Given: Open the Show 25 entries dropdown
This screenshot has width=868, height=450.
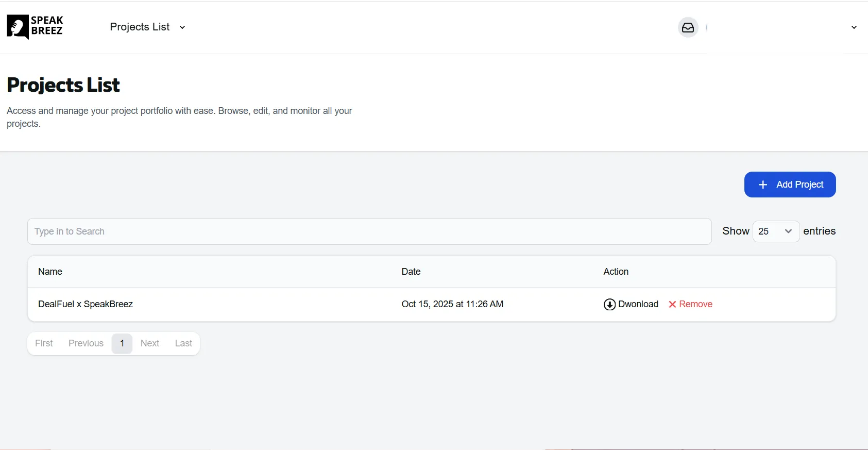Looking at the screenshot, I should [776, 231].
